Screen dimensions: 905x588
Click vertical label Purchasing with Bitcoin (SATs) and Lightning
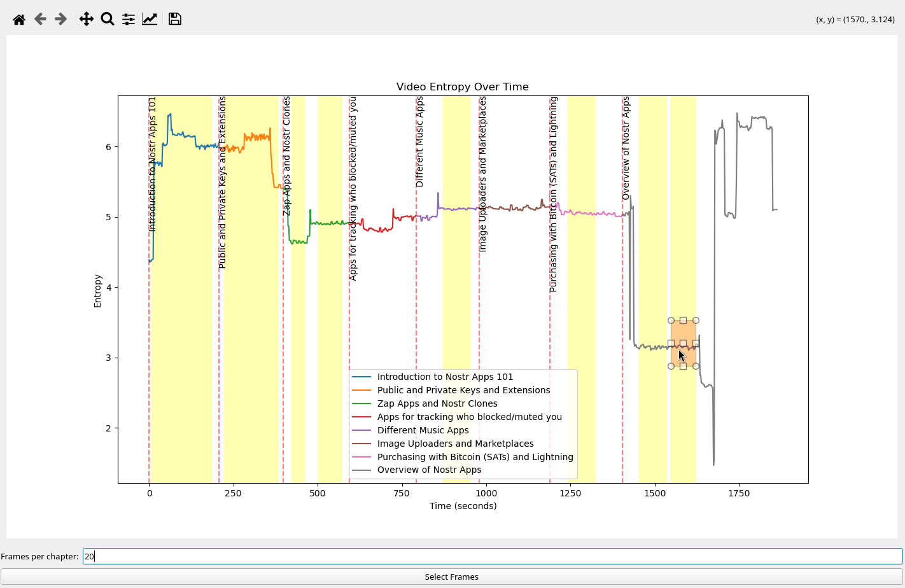pos(553,195)
